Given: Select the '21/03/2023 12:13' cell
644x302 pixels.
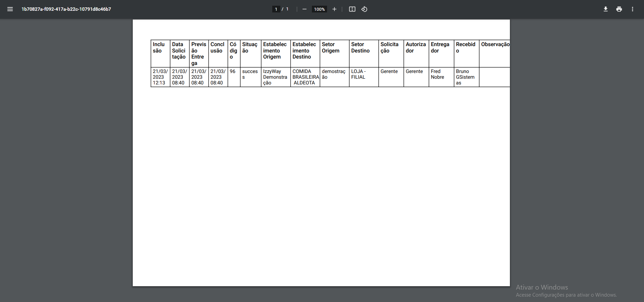Looking at the screenshot, I should pyautogui.click(x=160, y=77).
